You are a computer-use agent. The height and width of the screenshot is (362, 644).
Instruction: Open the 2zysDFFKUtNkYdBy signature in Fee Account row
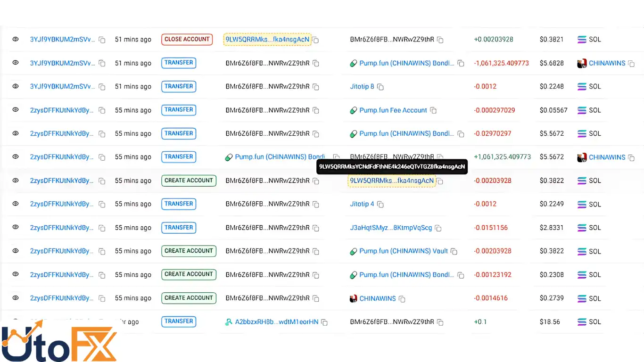[x=62, y=110]
